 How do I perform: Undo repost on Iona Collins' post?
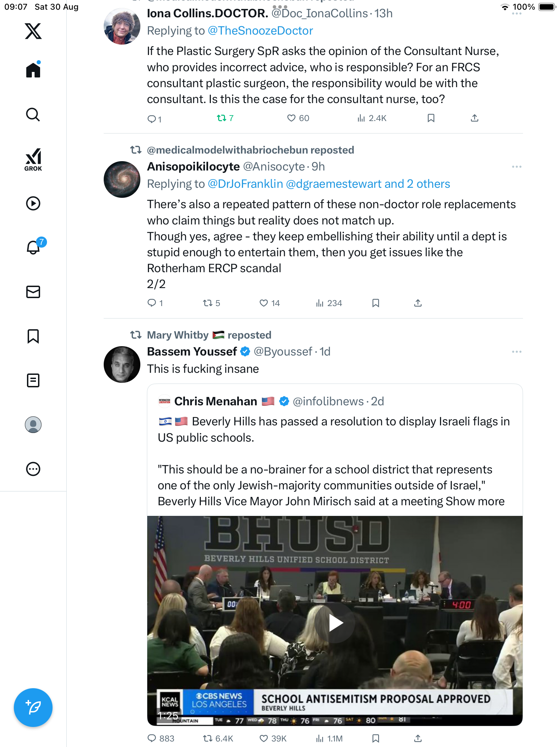point(222,118)
